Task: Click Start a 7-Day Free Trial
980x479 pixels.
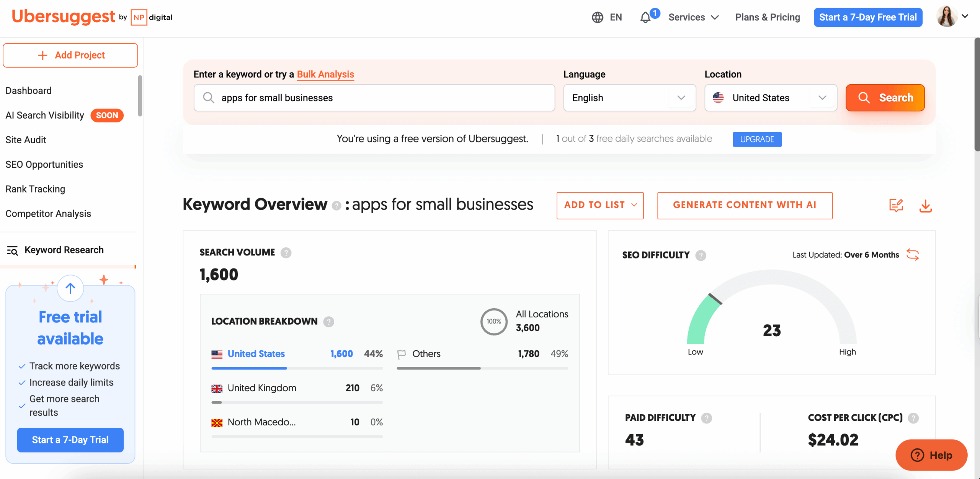Action: (868, 17)
